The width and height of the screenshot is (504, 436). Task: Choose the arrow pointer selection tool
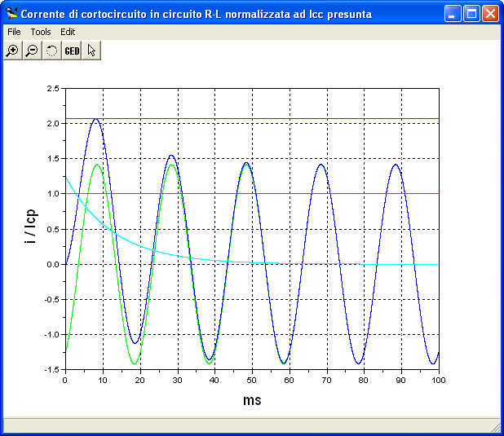coord(91,51)
